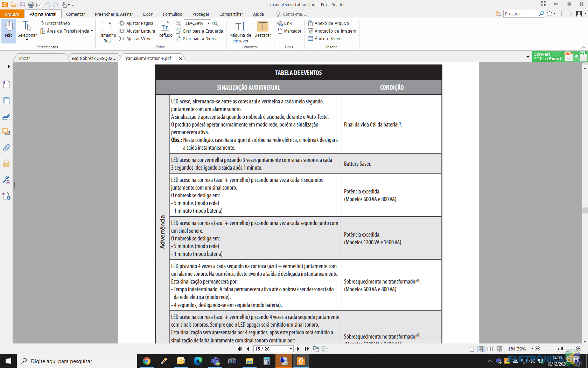This screenshot has height=368, width=588.
Task: Open the tab list dropdown arrow
Action: coord(528,57)
